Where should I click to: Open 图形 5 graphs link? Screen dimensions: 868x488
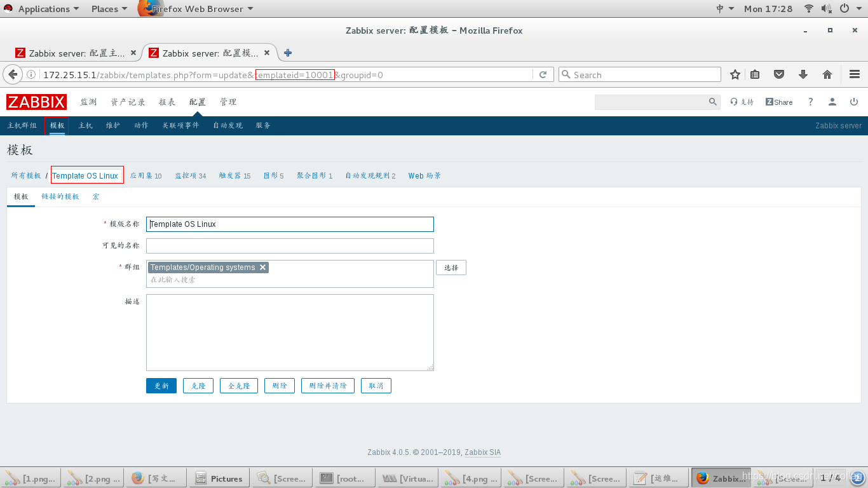[x=273, y=176]
